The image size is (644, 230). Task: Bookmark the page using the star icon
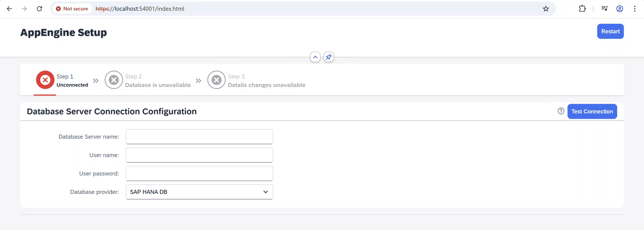point(546,8)
